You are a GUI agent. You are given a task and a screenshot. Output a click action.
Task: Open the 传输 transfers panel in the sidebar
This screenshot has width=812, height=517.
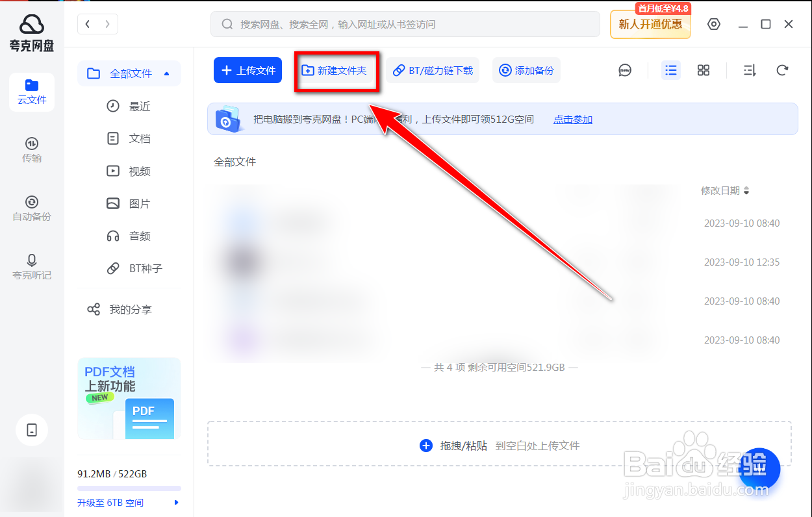coord(31,151)
